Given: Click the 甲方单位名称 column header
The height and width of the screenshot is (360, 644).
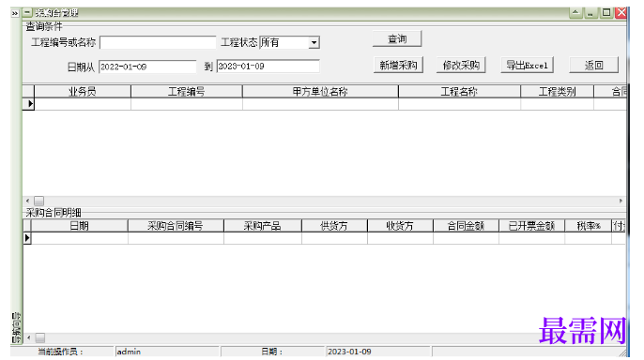Looking at the screenshot, I should point(320,92).
